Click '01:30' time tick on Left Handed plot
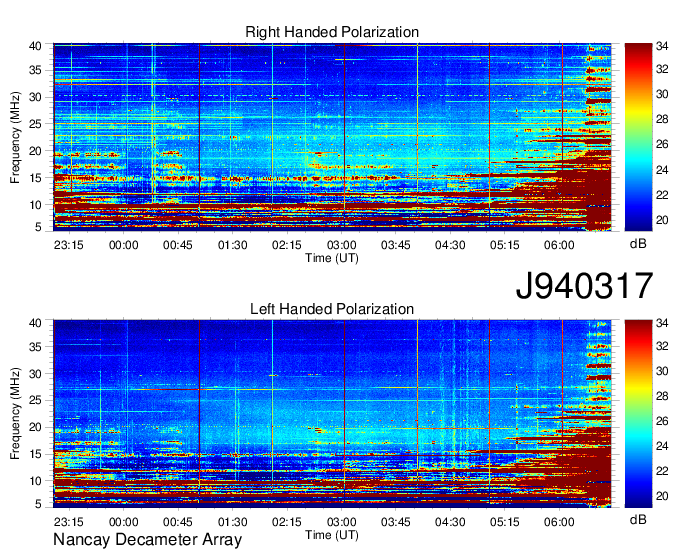680x552 pixels. [x=232, y=522]
